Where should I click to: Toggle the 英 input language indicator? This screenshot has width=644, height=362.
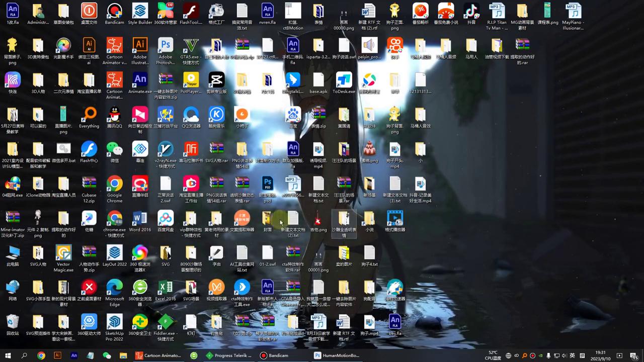tap(572, 355)
